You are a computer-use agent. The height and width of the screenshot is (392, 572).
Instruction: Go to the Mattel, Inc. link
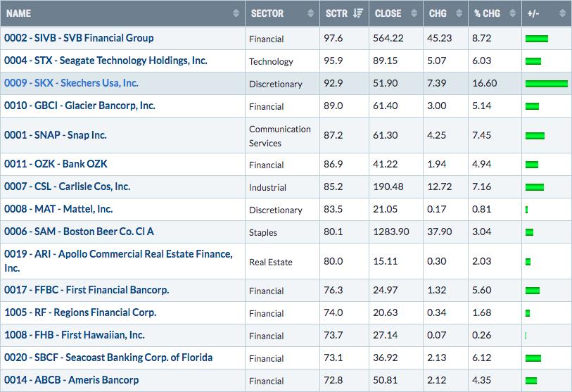click(58, 209)
